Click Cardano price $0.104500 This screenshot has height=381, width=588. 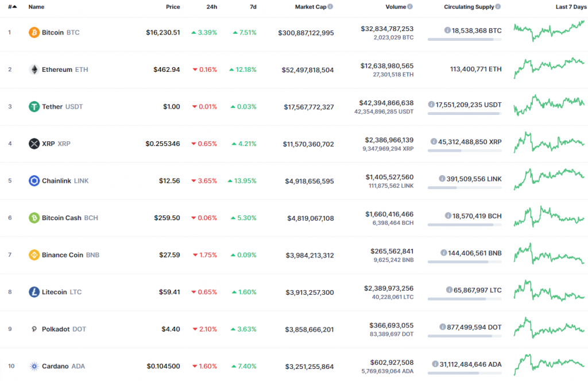[163, 366]
